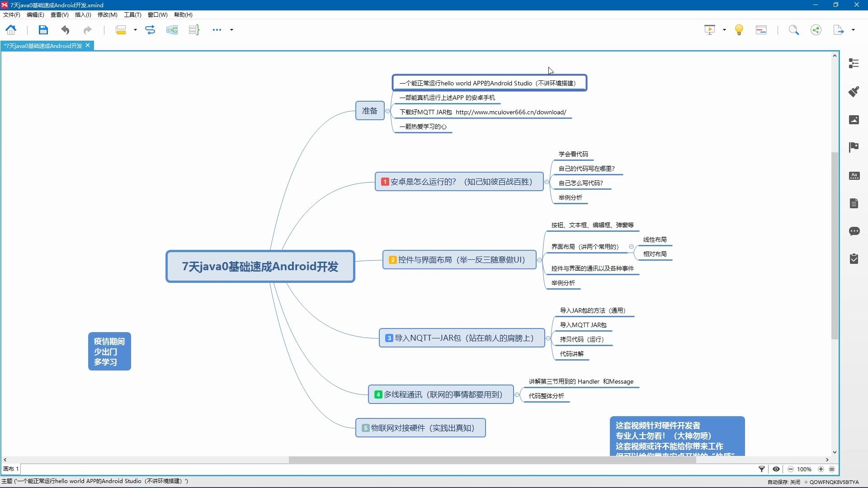
Task: Expand the export icon dropdown arrow
Action: click(x=853, y=30)
